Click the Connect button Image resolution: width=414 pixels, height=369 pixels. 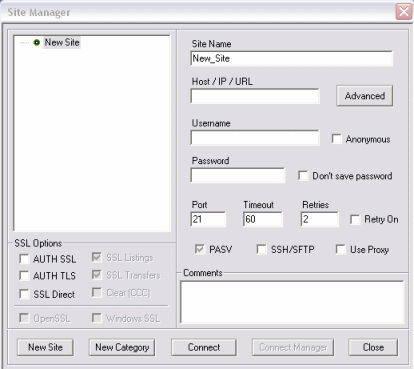pyautogui.click(x=204, y=347)
